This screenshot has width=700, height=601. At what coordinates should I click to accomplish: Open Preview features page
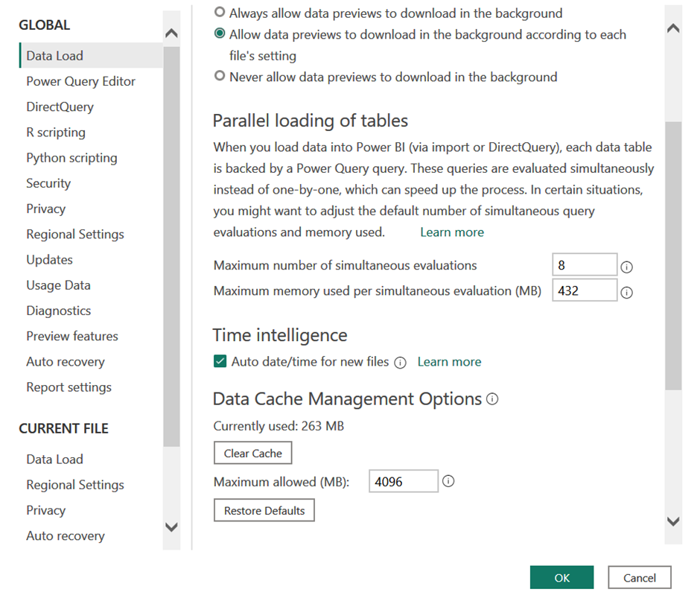click(x=72, y=336)
